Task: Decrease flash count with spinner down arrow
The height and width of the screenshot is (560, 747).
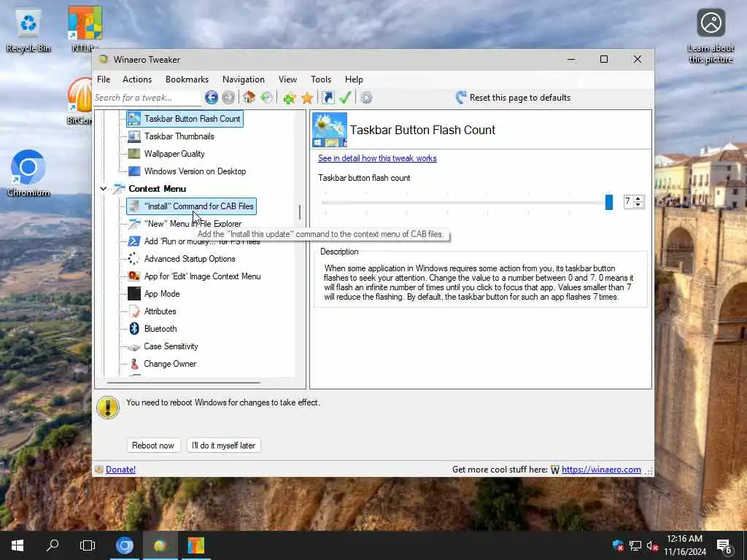Action: pos(638,205)
